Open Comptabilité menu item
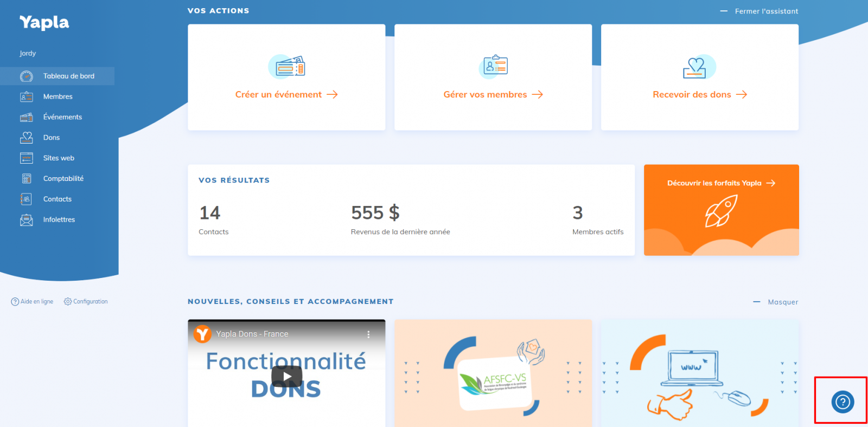This screenshot has width=868, height=427. click(63, 178)
